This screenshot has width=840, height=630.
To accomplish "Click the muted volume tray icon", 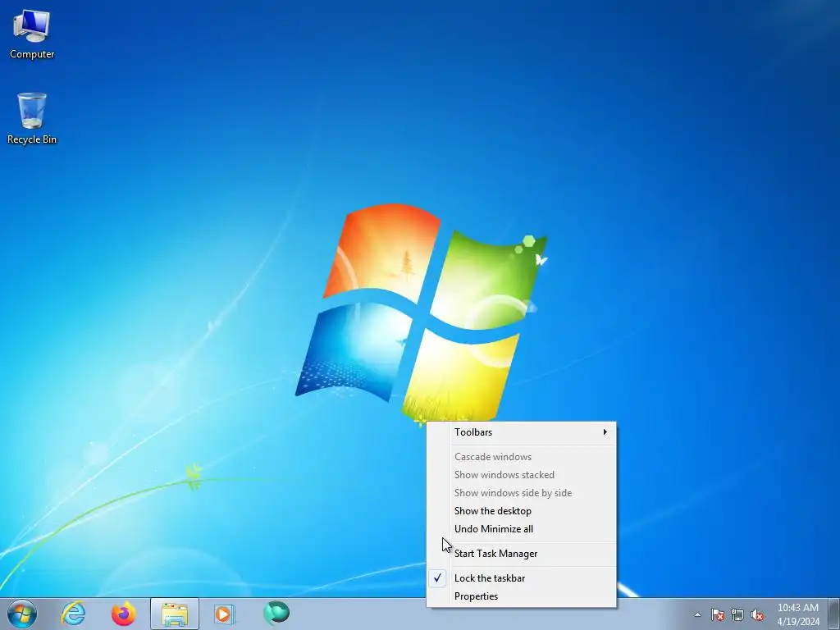I will point(757,614).
